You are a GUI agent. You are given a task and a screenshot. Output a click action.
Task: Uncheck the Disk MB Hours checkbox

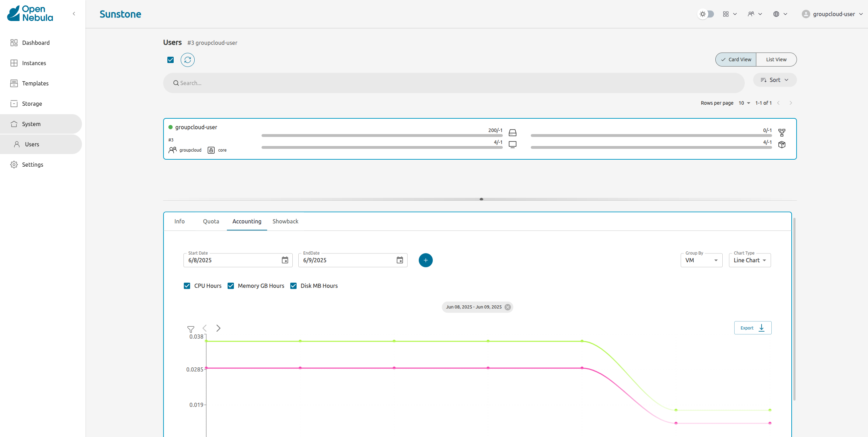293,286
